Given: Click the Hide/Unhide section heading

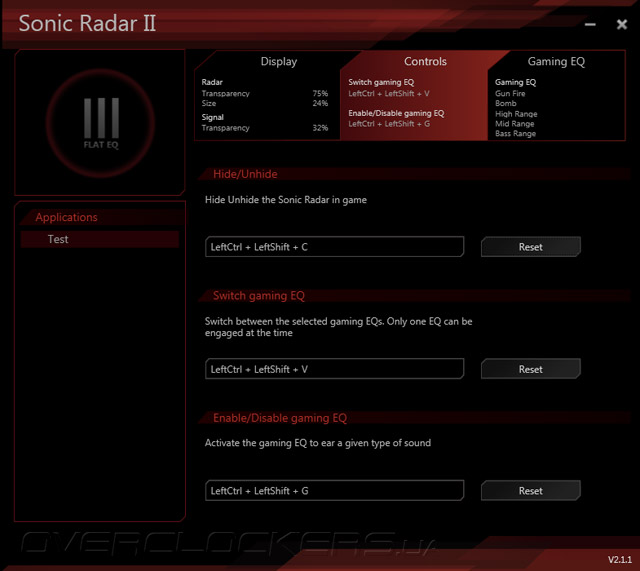Looking at the screenshot, I should click(x=245, y=174).
